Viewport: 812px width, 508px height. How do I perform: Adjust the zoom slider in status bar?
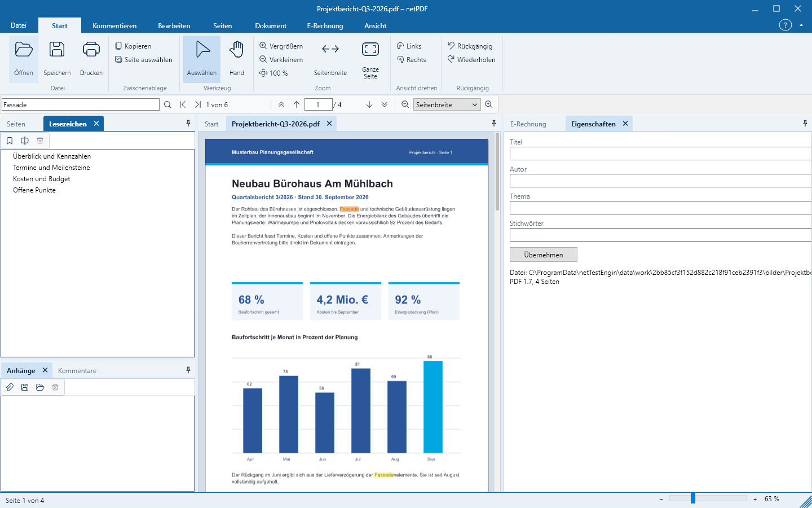[x=693, y=498]
